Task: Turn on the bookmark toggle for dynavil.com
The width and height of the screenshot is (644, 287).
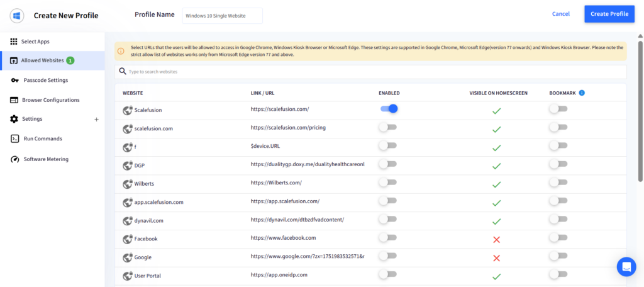Action: [558, 219]
